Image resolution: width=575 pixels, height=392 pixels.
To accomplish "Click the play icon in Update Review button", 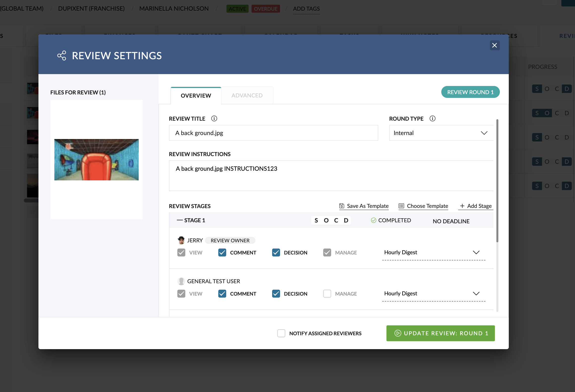I will 398,333.
